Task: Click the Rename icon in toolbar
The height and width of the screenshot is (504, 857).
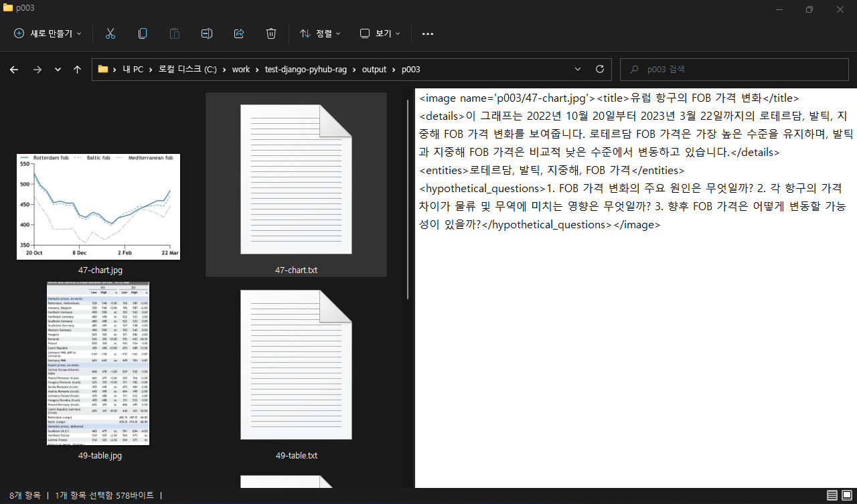Action: 207,33
